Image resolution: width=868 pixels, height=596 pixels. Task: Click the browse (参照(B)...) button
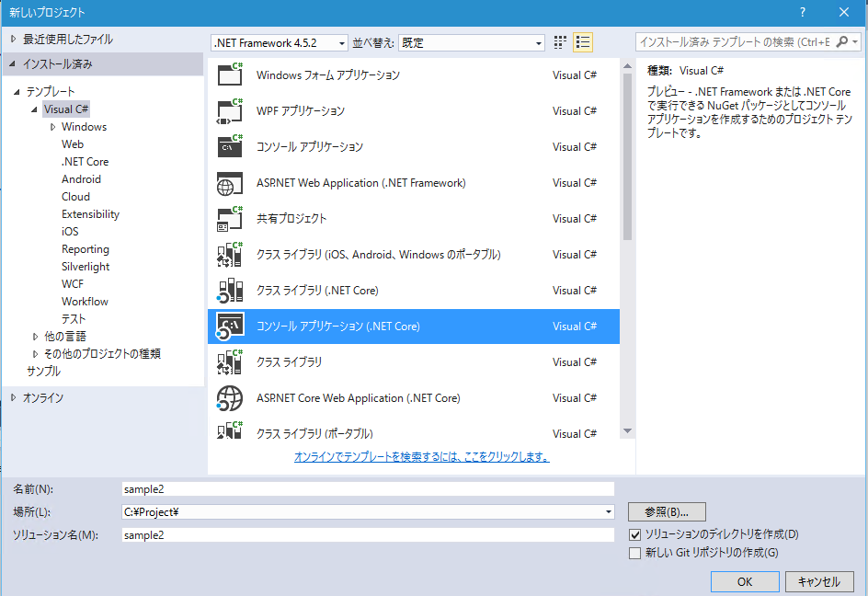[x=667, y=512]
